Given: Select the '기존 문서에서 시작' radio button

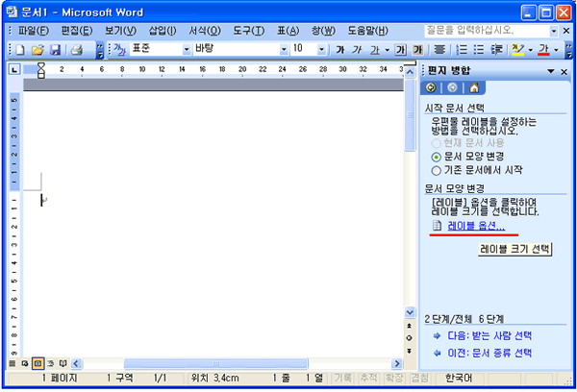Looking at the screenshot, I should tap(437, 170).
